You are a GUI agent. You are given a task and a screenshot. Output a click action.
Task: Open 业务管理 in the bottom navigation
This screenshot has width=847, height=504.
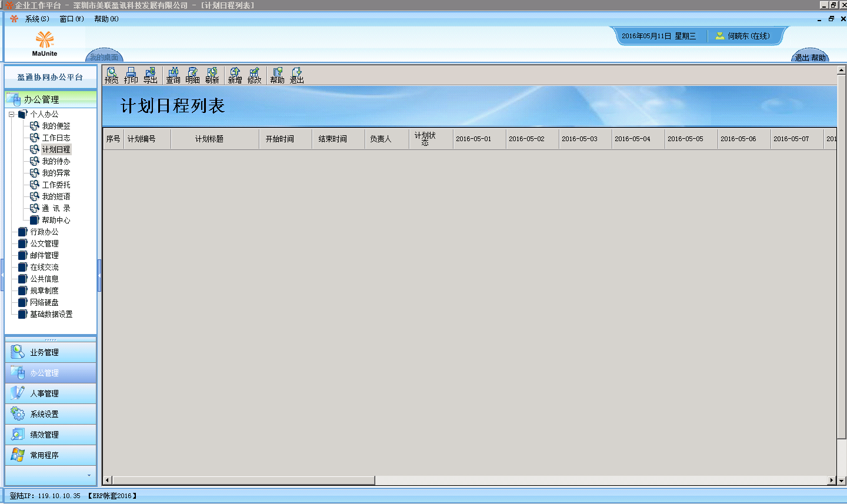point(51,352)
